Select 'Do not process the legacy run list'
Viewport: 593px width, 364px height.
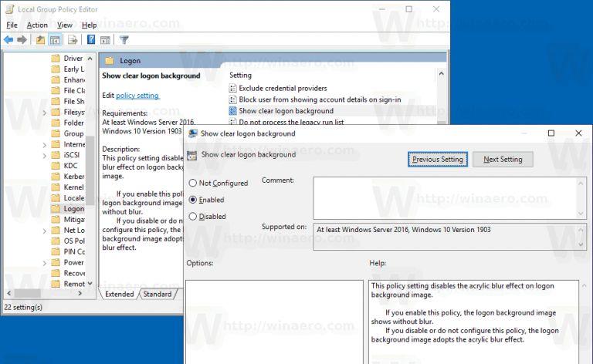click(x=291, y=122)
